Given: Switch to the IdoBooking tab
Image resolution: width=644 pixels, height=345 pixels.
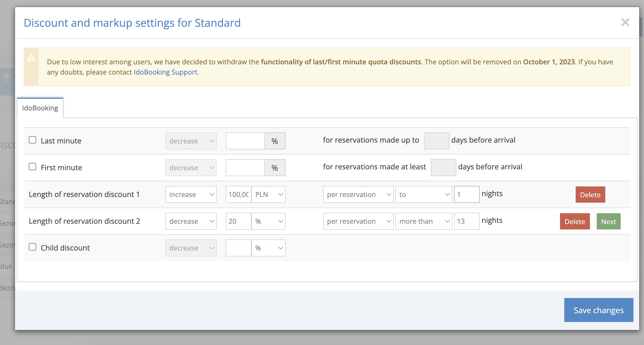Looking at the screenshot, I should (40, 108).
